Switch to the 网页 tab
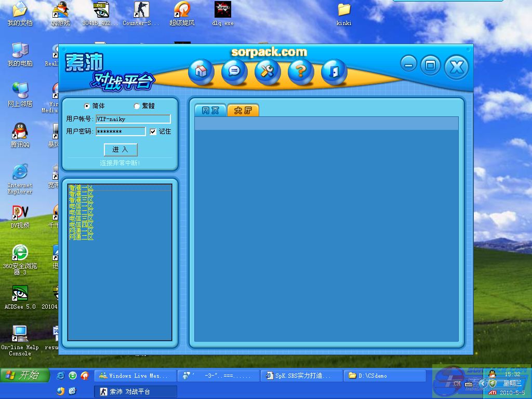 point(210,111)
